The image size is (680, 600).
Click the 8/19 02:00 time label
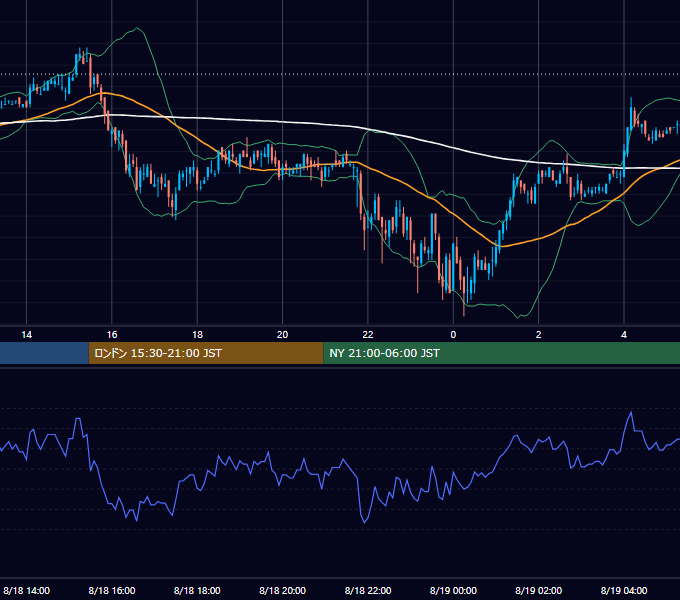[x=539, y=590]
